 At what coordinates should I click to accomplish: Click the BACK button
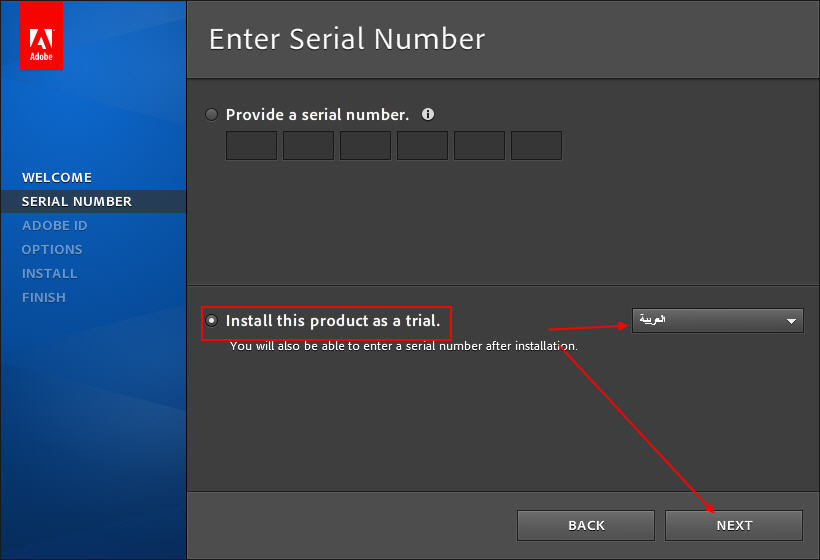click(586, 525)
